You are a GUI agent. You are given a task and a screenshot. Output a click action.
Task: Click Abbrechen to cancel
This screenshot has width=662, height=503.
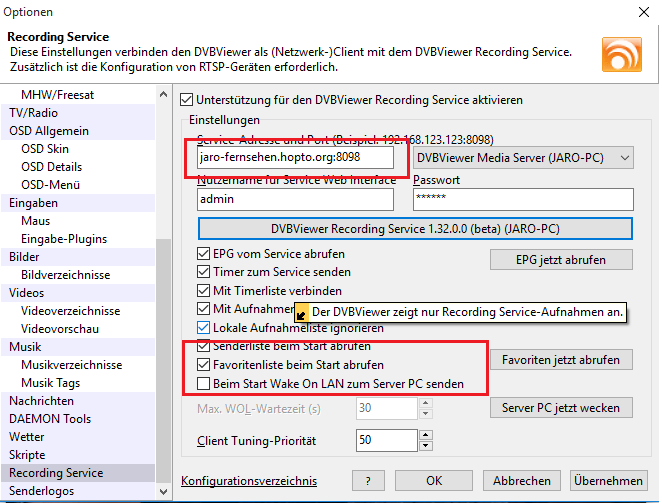click(x=522, y=481)
